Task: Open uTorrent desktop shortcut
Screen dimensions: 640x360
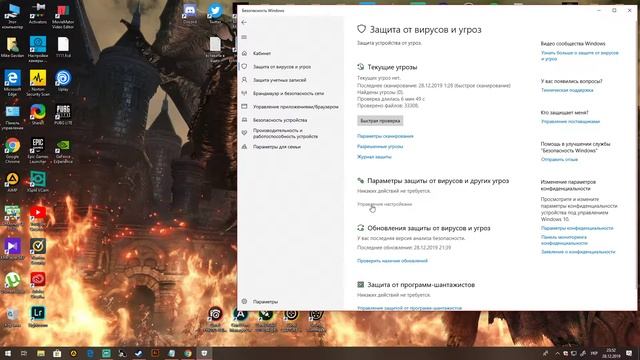Action: coord(12,283)
